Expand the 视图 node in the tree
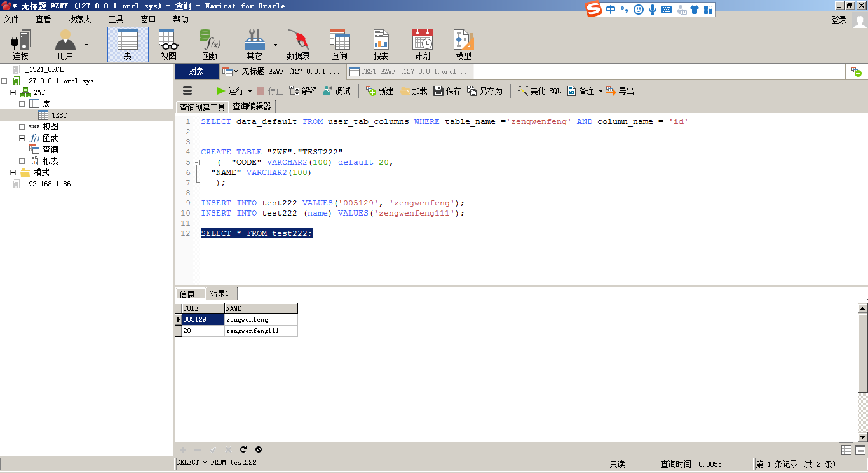This screenshot has height=473, width=868. coord(21,126)
